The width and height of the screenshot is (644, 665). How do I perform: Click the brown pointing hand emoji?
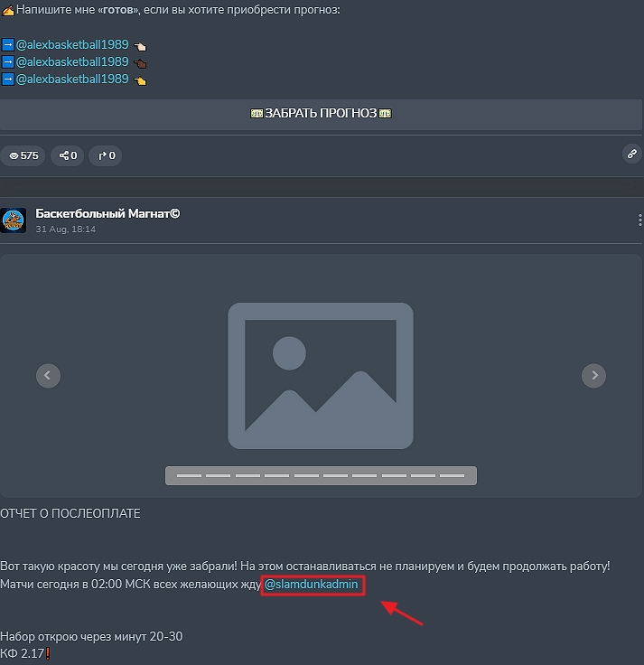tap(140, 63)
